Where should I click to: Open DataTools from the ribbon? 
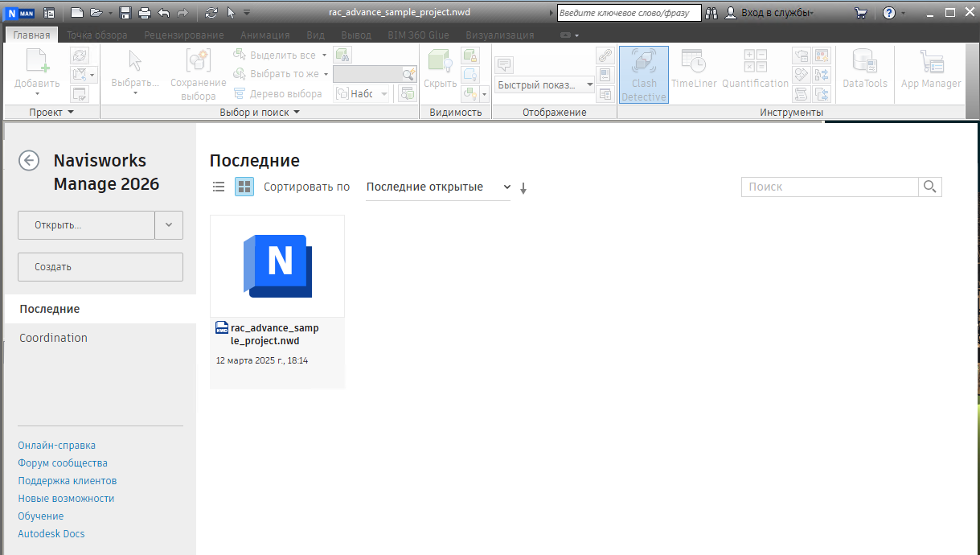[865, 68]
